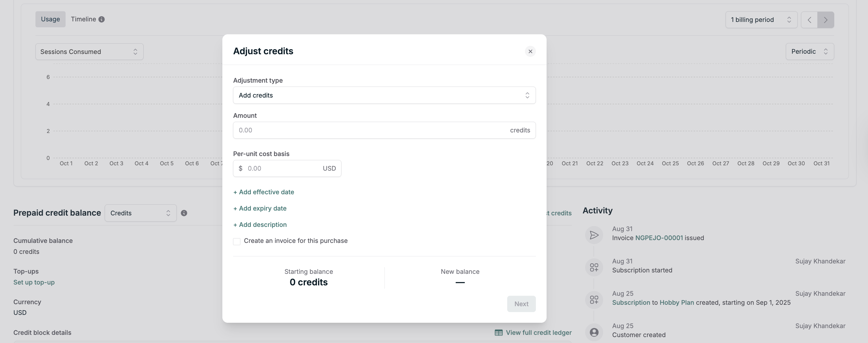Image resolution: width=868 pixels, height=343 pixels.
Task: Open invoice NGPEJO-00001 link
Action: point(659,238)
